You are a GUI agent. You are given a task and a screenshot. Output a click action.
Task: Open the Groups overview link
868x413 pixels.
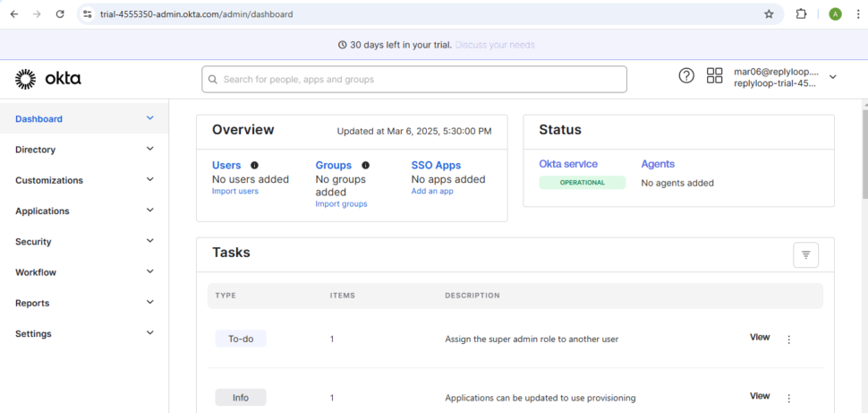tap(333, 165)
